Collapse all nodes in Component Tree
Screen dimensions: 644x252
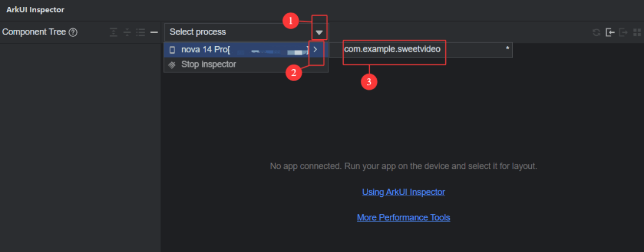click(x=127, y=32)
